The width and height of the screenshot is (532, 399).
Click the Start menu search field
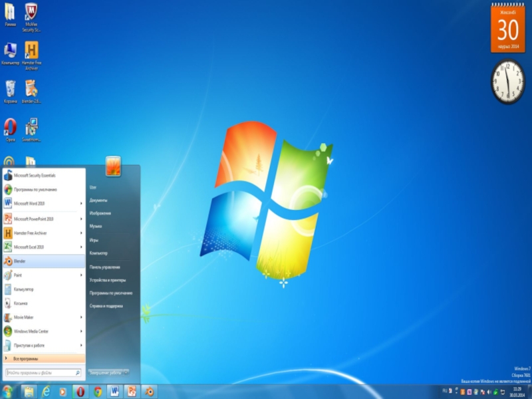43,372
